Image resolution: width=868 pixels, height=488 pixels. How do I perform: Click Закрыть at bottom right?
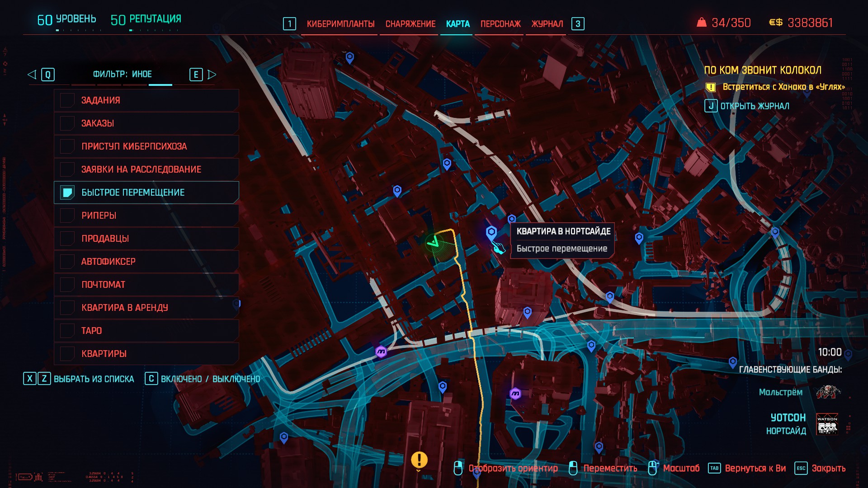[x=828, y=468]
